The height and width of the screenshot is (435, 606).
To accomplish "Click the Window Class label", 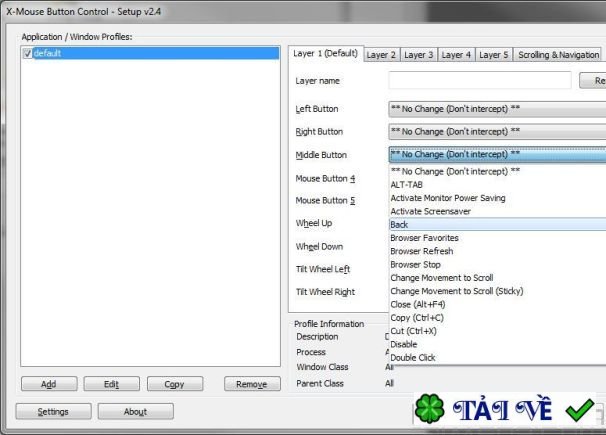I will coord(322,367).
